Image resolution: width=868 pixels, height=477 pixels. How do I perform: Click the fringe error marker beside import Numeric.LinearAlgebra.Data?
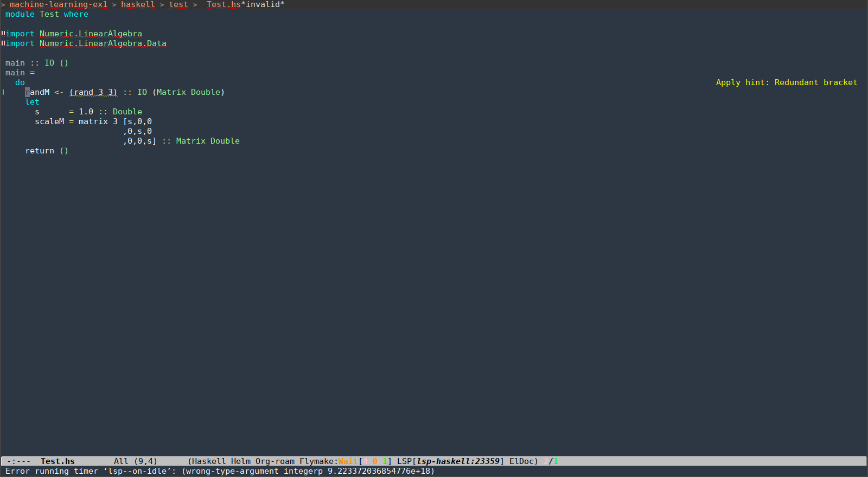click(3, 43)
